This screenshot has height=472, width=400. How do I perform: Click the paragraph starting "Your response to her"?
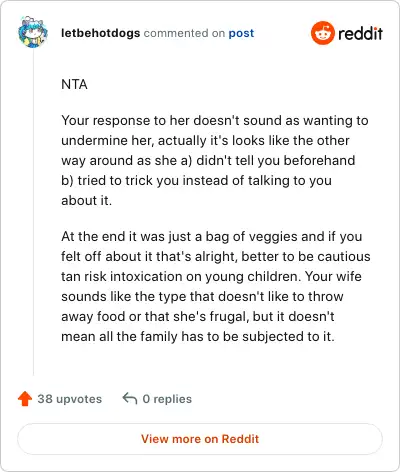pos(215,160)
